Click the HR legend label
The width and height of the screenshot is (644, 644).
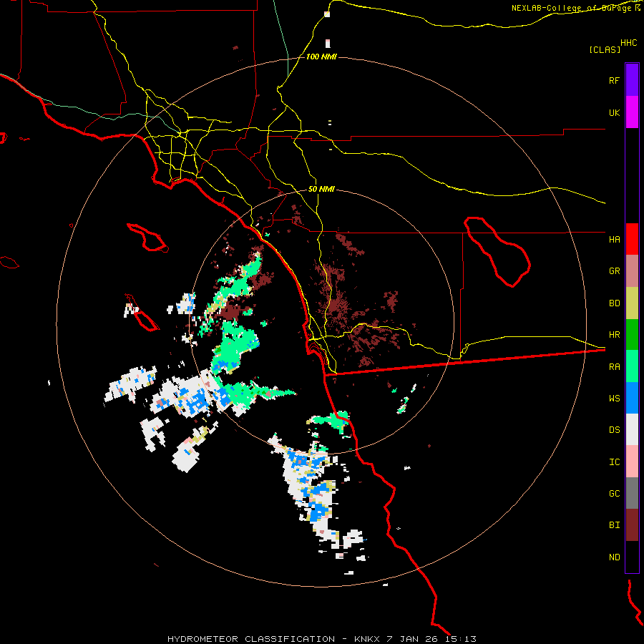tap(614, 335)
